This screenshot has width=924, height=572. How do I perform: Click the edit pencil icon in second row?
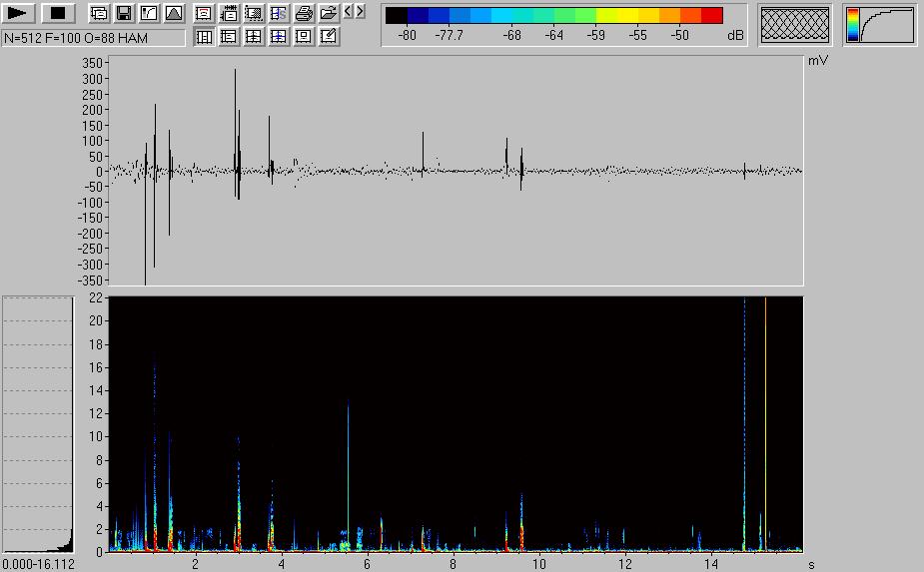(329, 37)
